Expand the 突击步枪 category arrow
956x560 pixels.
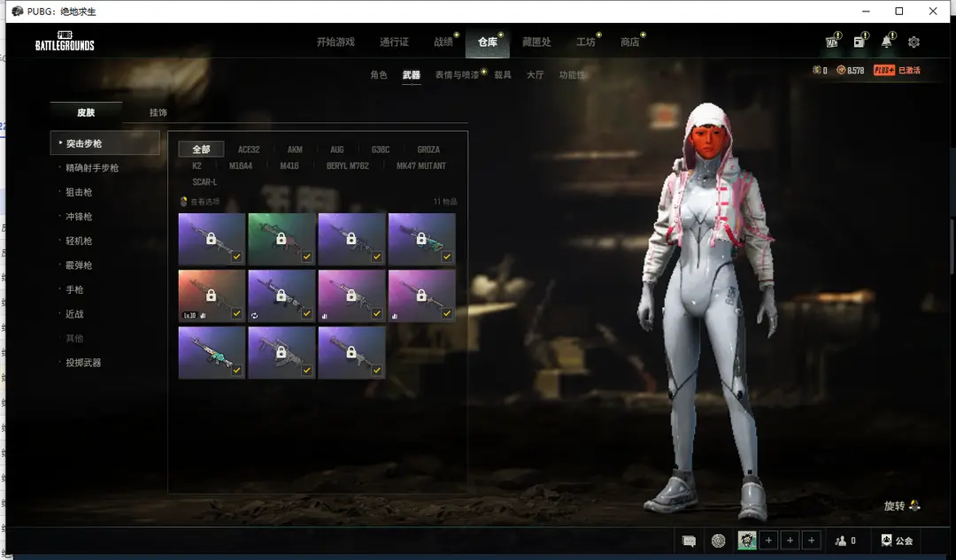point(60,142)
